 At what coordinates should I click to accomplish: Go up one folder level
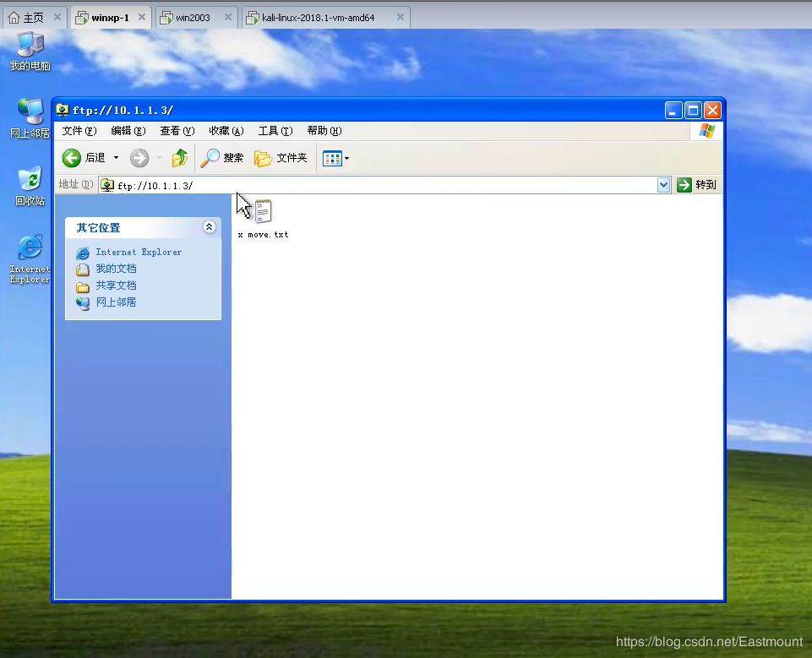(180, 158)
